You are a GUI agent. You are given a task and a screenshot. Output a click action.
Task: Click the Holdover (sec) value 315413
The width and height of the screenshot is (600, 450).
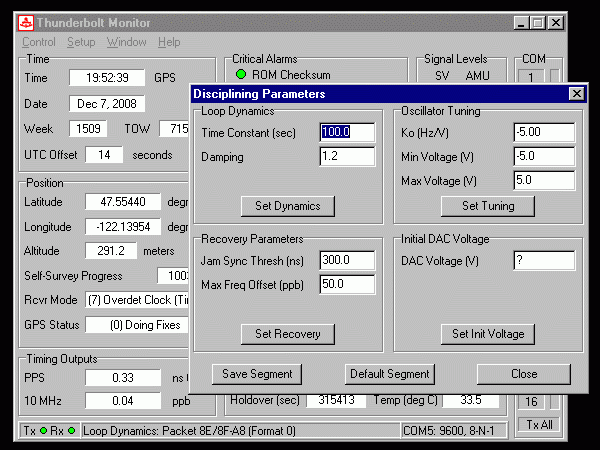tap(336, 400)
